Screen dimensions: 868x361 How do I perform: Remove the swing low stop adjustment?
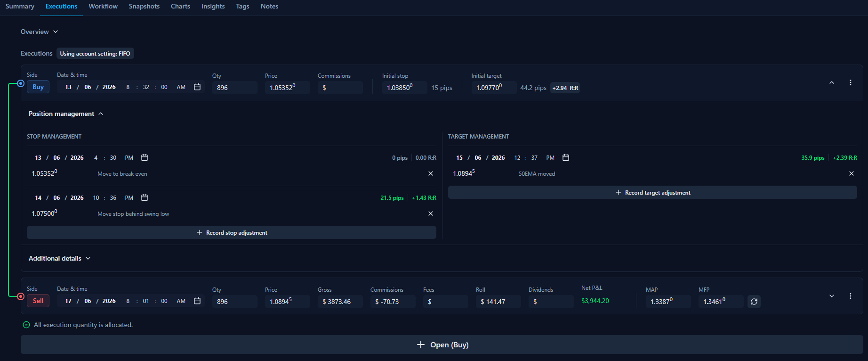[x=431, y=214]
